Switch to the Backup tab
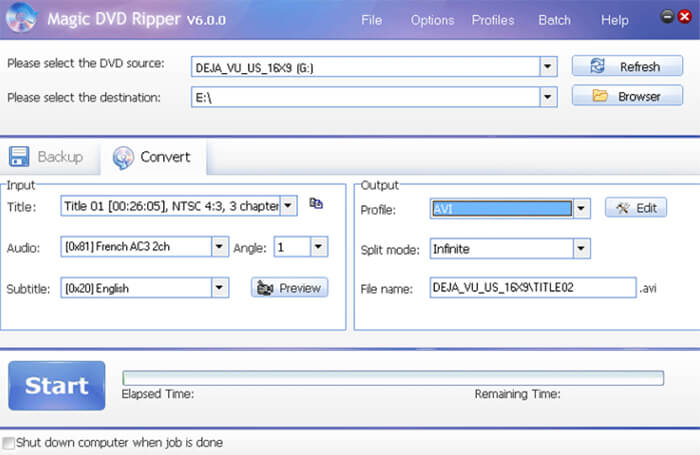 (x=49, y=157)
